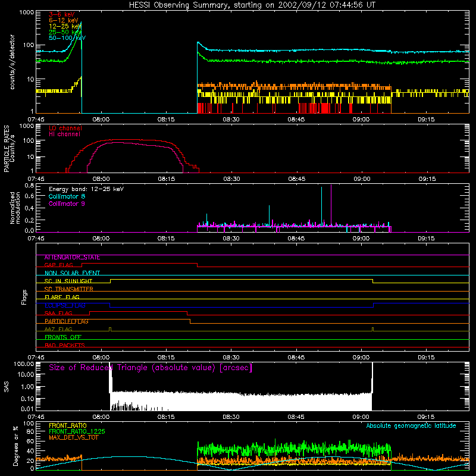Click the Flags axis title
The height and width of the screenshot is (476, 476).
click(24, 297)
